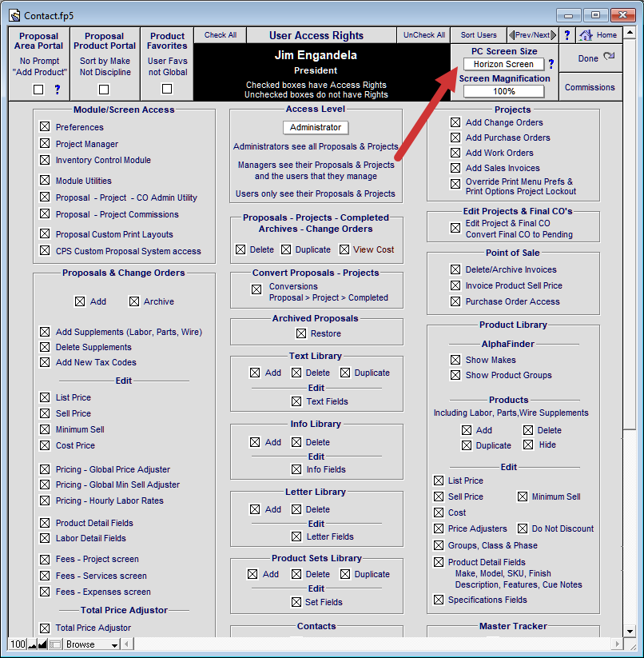Image resolution: width=644 pixels, height=658 pixels.
Task: Click the Contact.fp5 file icon in title bar
Action: [x=14, y=16]
